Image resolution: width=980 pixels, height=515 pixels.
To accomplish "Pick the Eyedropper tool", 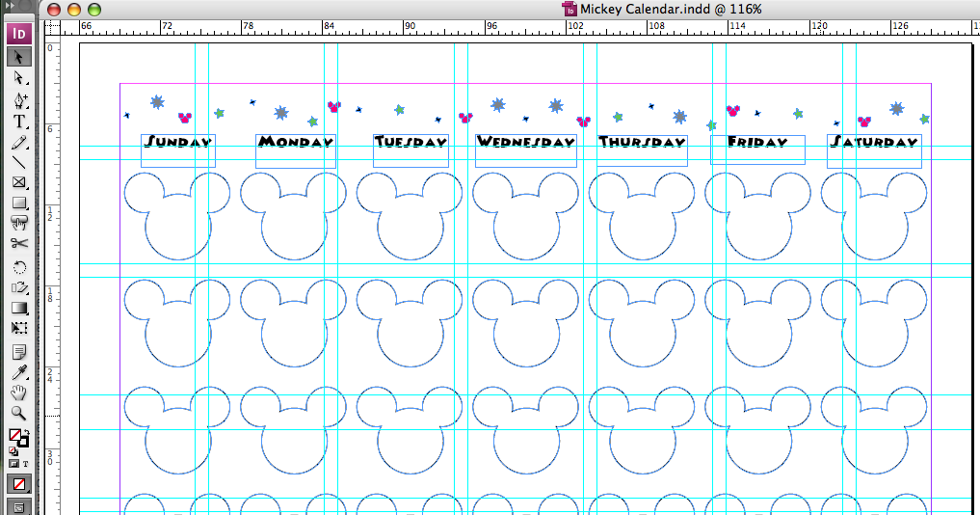I will tap(18, 372).
